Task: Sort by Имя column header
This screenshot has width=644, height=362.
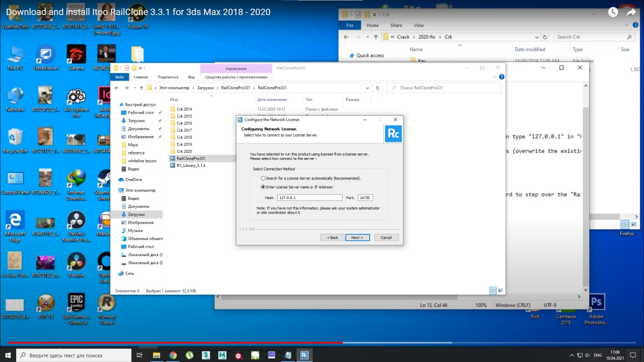Action: click(x=174, y=100)
